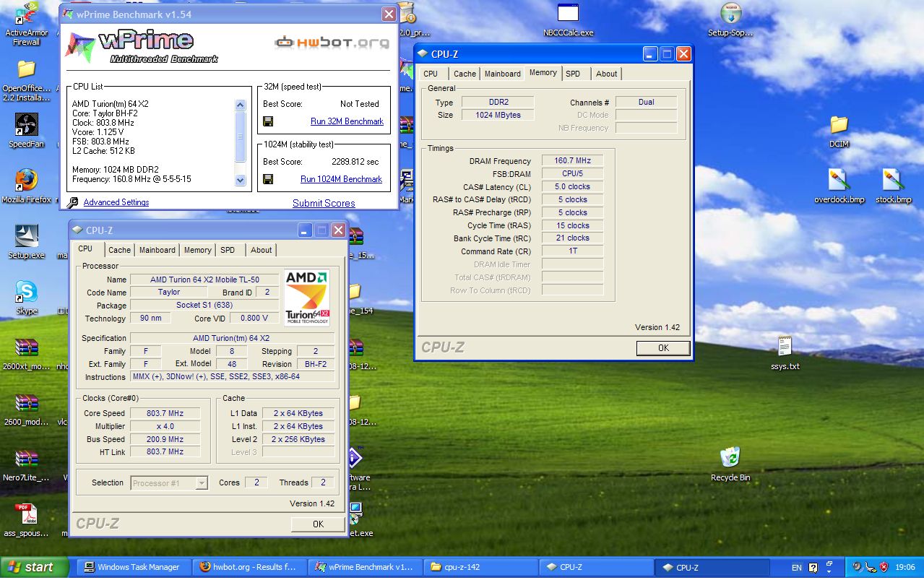
Task: Click the CPU List scrollbar thumb
Action: [241, 137]
